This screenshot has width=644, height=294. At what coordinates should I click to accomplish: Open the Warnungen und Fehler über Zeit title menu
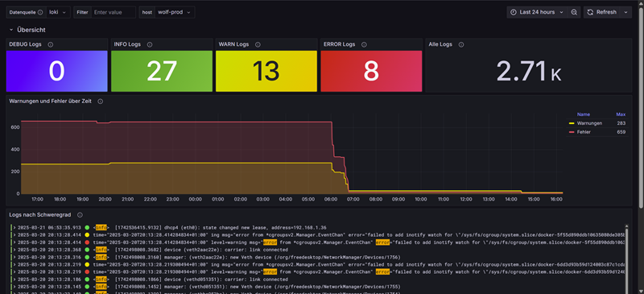[51, 101]
